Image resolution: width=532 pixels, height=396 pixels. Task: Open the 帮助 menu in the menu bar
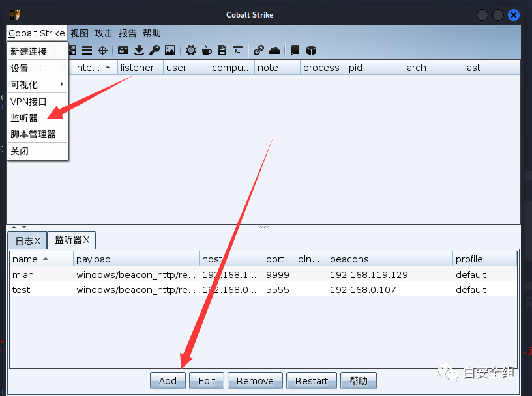(x=152, y=33)
